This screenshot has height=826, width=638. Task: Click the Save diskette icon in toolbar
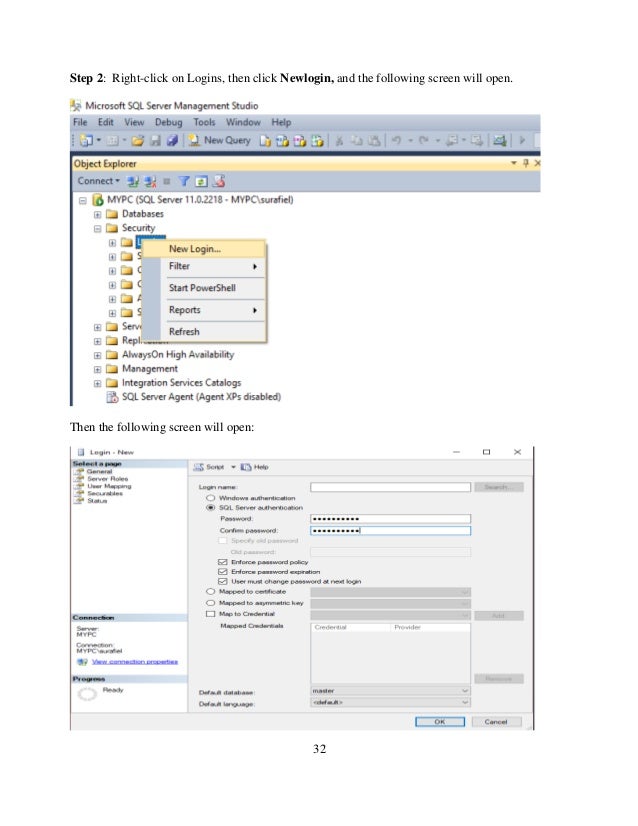coord(155,141)
